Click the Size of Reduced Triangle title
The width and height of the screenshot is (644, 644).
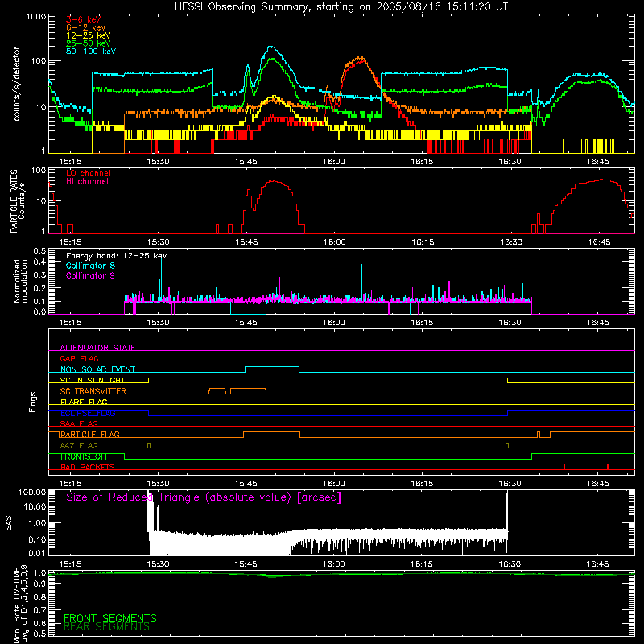204,497
